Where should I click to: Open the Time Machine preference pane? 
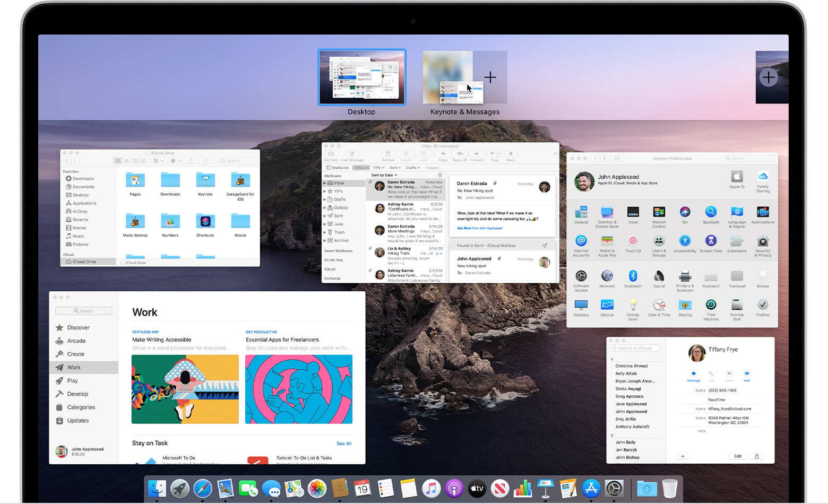(711, 305)
